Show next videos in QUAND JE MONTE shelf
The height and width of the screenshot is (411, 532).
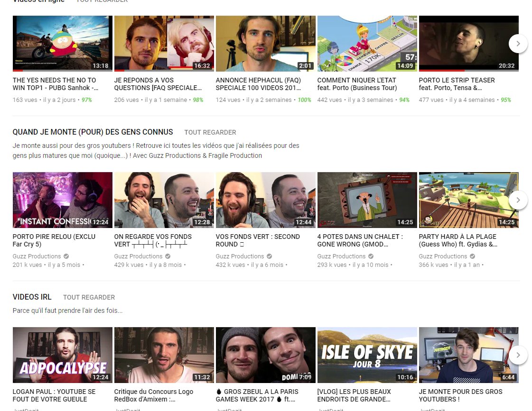tap(518, 200)
